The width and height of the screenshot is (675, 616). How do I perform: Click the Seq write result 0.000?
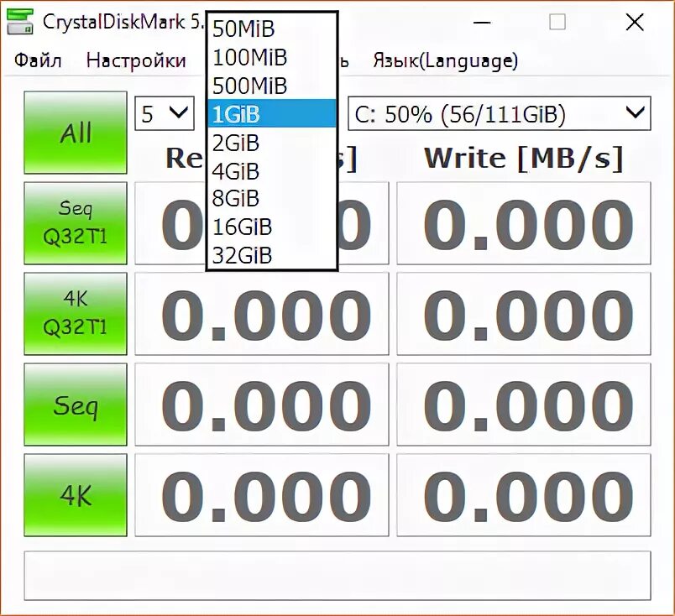pos(524,405)
